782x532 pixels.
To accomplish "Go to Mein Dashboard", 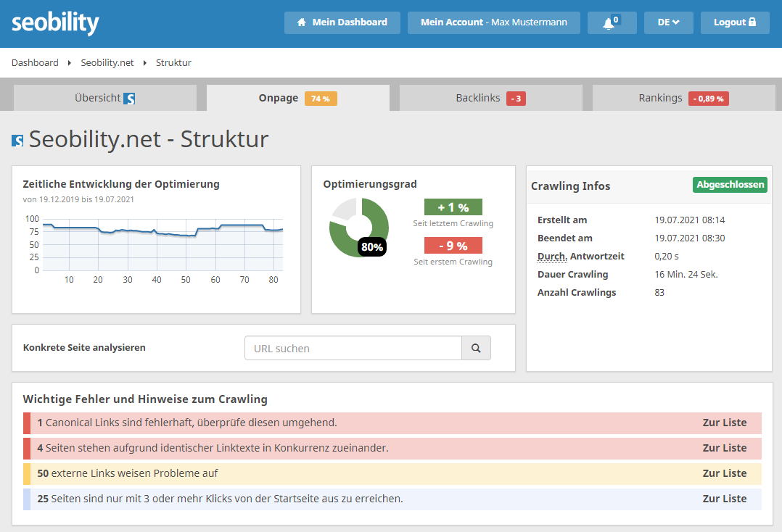I will point(342,22).
